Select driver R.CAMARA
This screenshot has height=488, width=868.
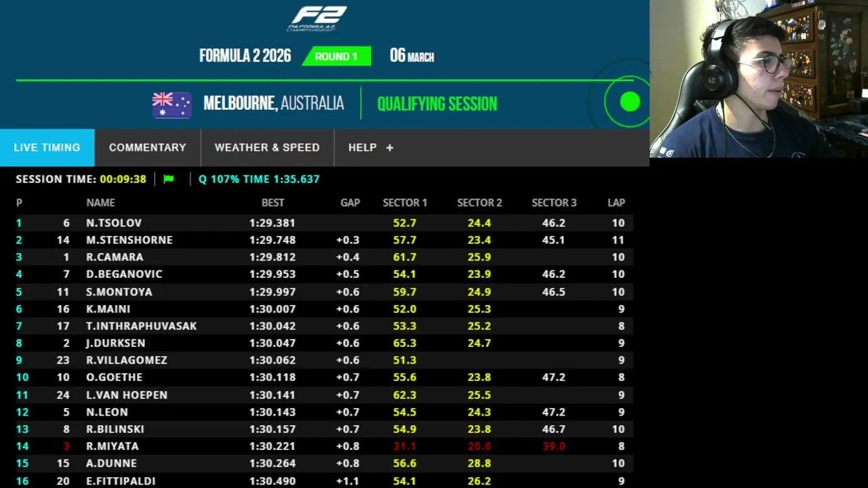[x=115, y=257]
